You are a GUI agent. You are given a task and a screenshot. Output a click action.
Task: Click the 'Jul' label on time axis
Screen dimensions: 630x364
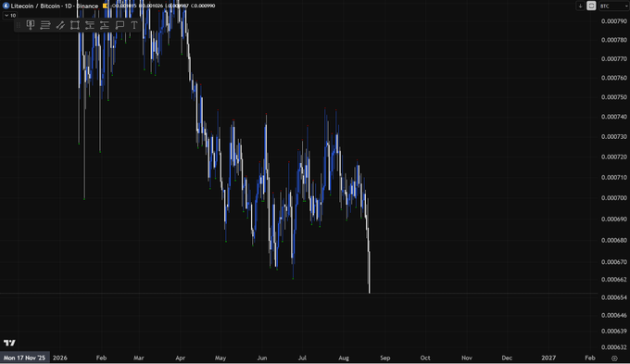tap(302, 358)
